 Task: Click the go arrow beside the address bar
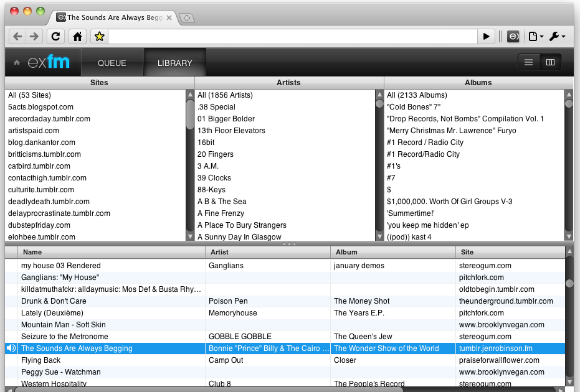[x=487, y=37]
